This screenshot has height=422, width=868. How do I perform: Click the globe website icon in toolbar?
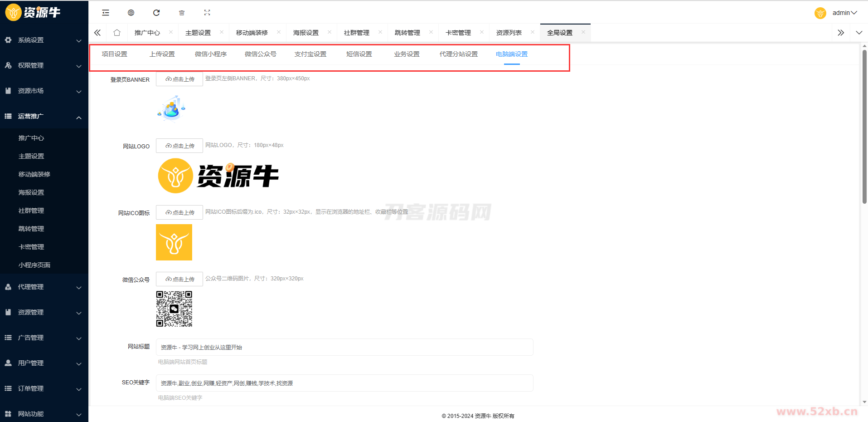point(131,13)
